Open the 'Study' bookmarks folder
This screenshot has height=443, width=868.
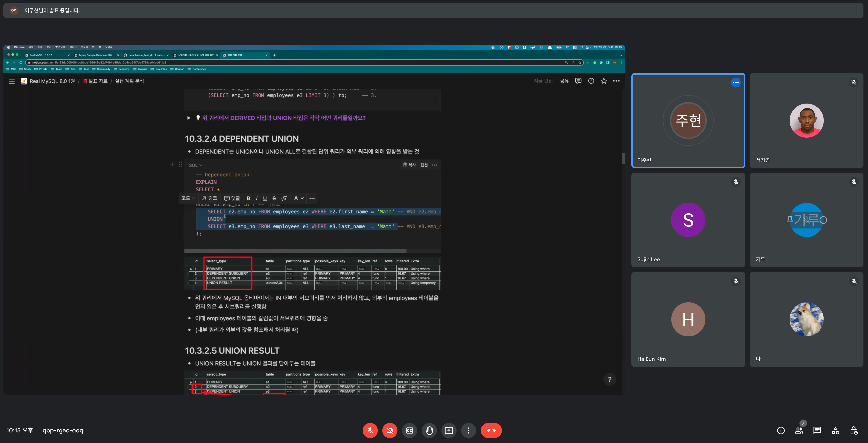click(25, 69)
